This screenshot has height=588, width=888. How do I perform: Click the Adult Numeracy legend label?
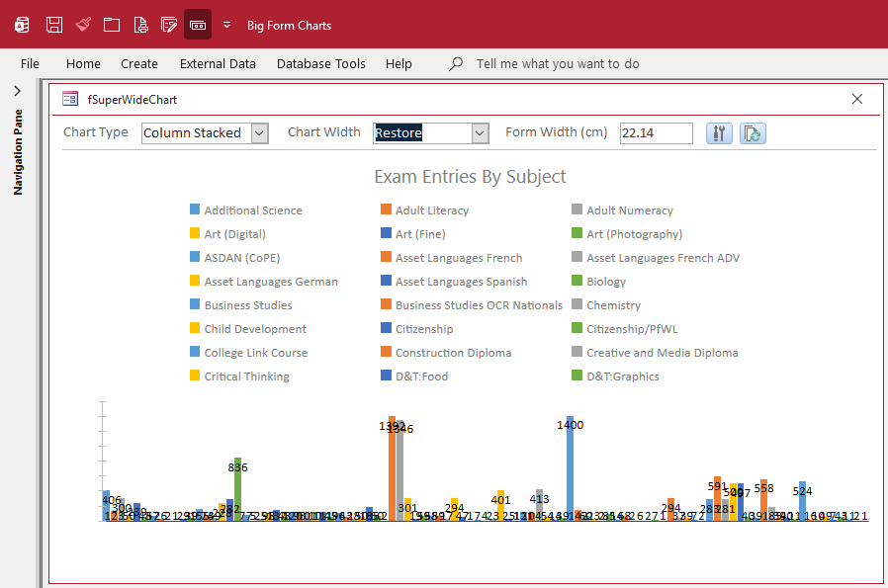coord(630,210)
